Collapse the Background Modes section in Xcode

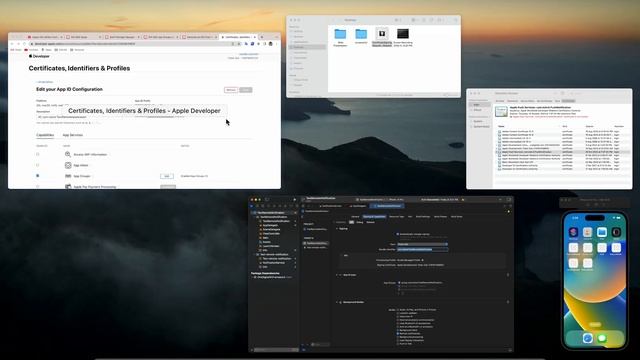click(337, 302)
